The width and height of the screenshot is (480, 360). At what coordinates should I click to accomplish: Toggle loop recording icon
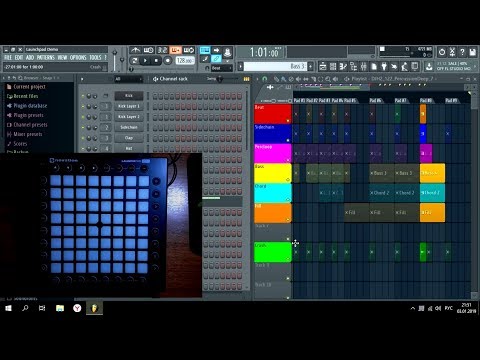coord(189,50)
